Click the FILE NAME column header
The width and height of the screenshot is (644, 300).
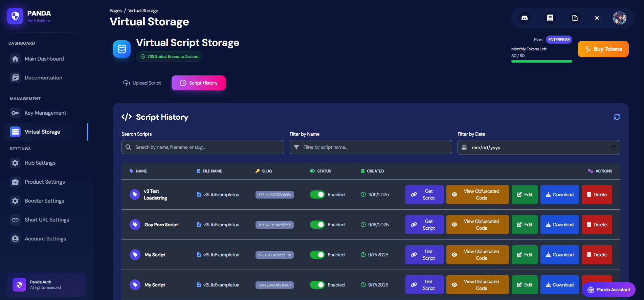click(x=209, y=171)
